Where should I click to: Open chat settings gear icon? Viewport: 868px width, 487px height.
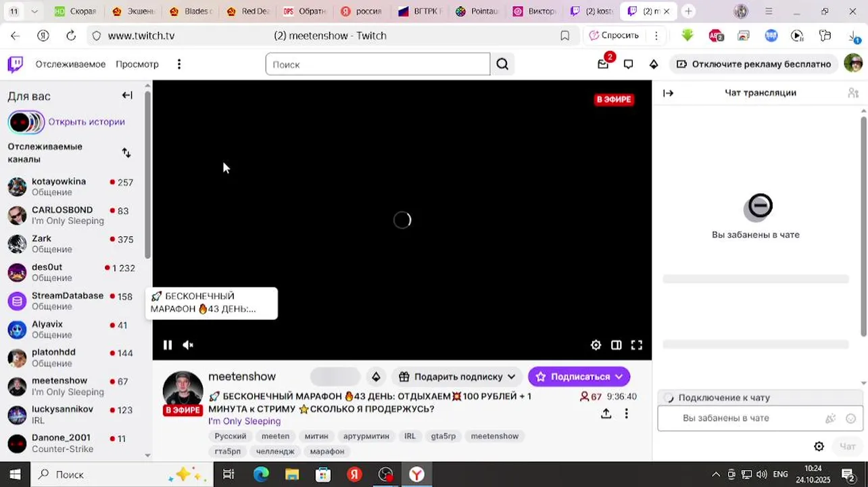tap(819, 446)
